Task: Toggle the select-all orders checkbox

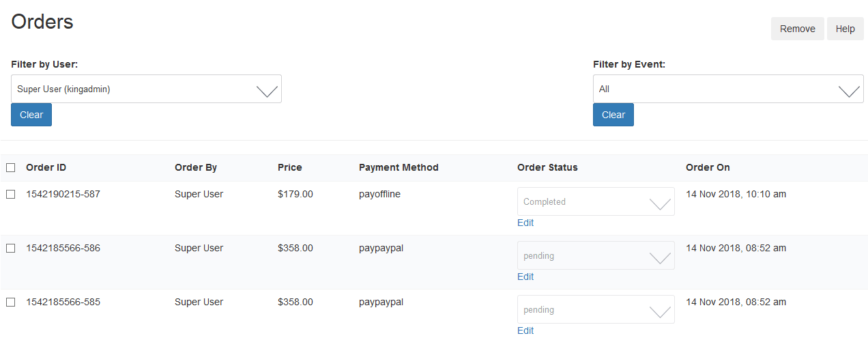Action: click(10, 167)
